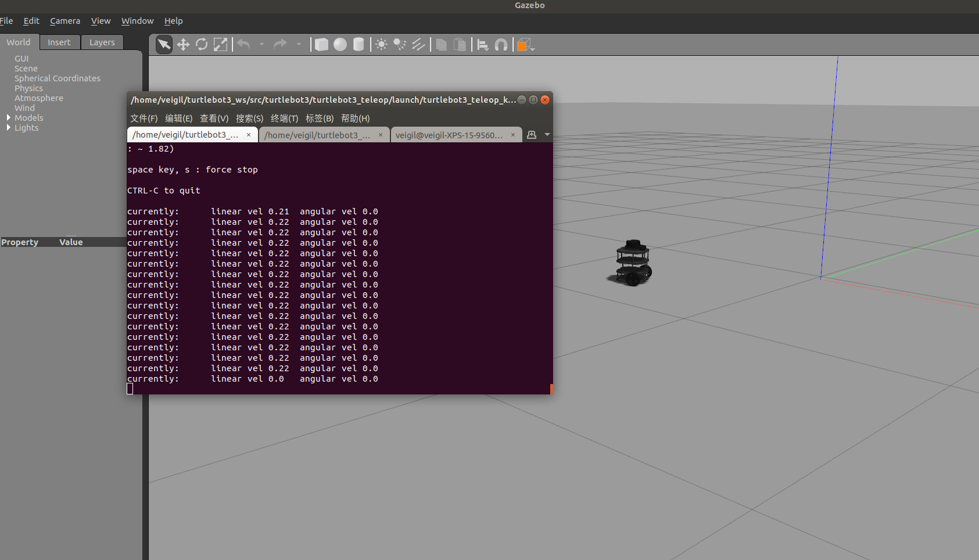Close the second terminal tab
The width and height of the screenshot is (979, 560).
click(x=381, y=135)
